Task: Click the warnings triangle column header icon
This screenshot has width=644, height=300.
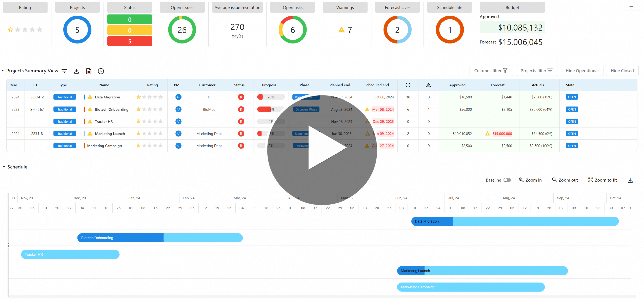Action: [429, 85]
